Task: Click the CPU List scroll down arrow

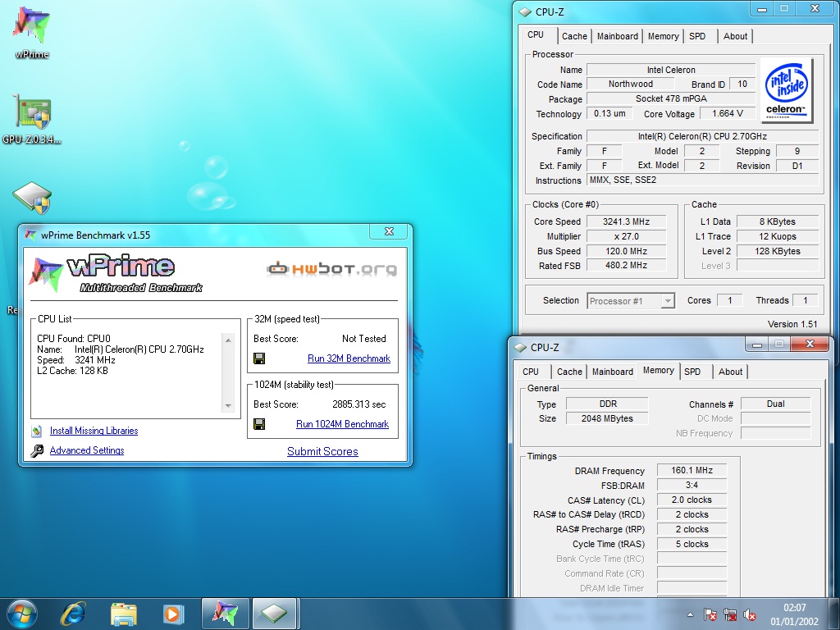Action: click(x=228, y=405)
